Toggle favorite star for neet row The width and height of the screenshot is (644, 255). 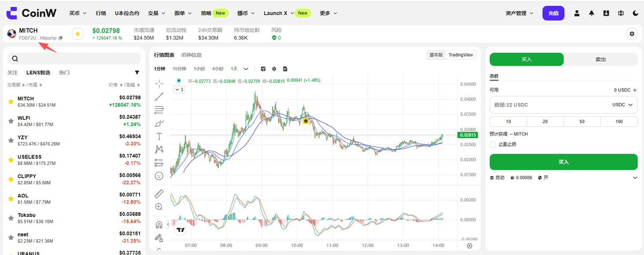click(11, 237)
